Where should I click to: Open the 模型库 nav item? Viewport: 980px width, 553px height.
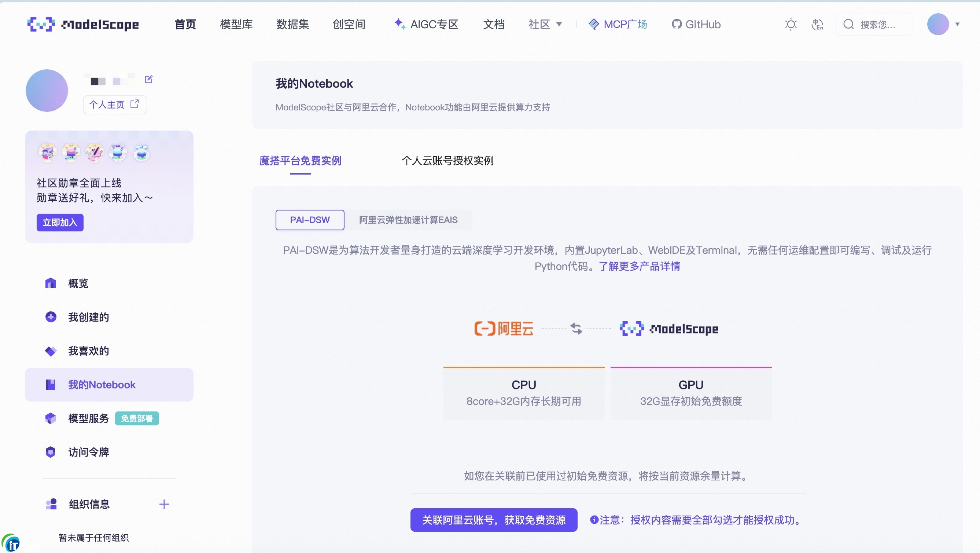click(236, 24)
